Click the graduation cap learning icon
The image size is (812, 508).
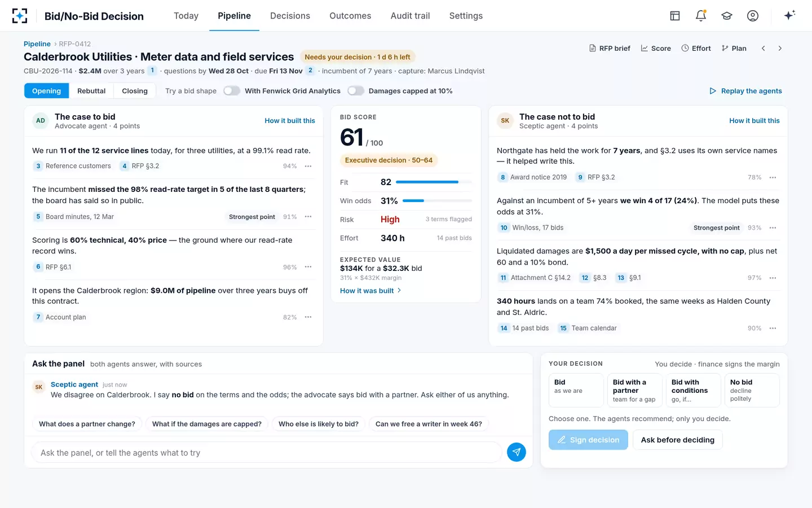(727, 16)
